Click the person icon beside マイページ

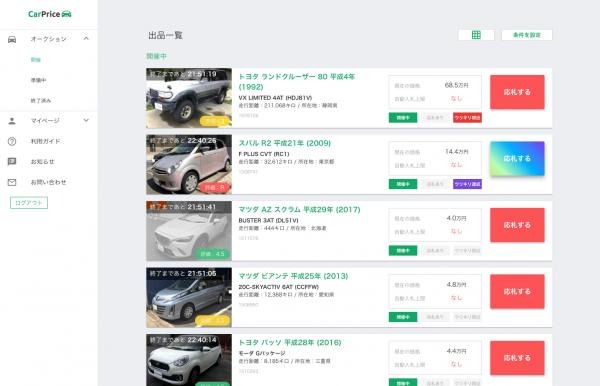12,121
